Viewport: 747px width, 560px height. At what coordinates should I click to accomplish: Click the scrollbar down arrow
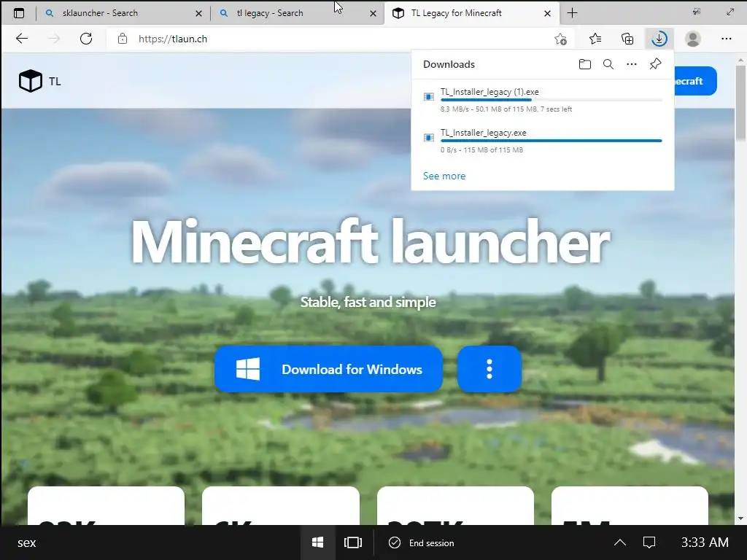coord(740,518)
